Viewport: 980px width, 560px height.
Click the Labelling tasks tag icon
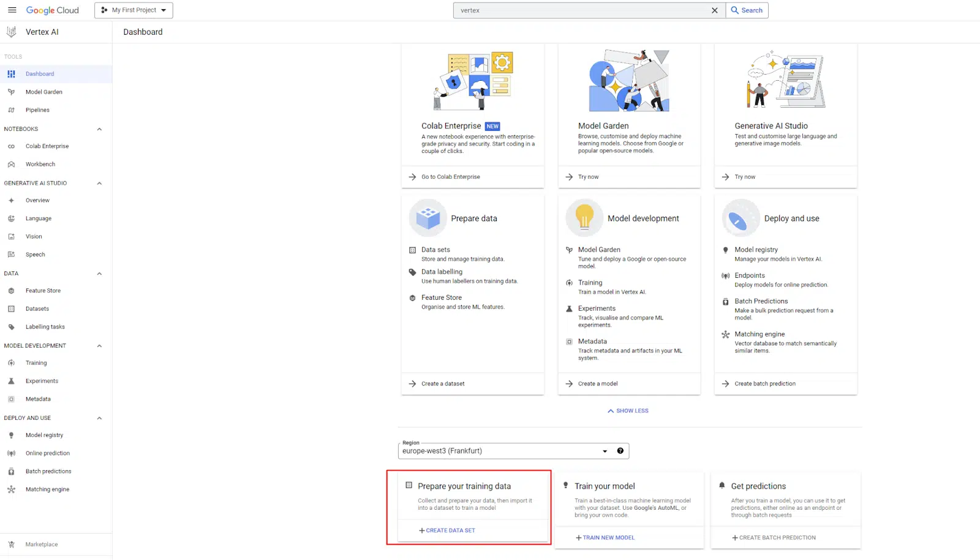tap(11, 327)
